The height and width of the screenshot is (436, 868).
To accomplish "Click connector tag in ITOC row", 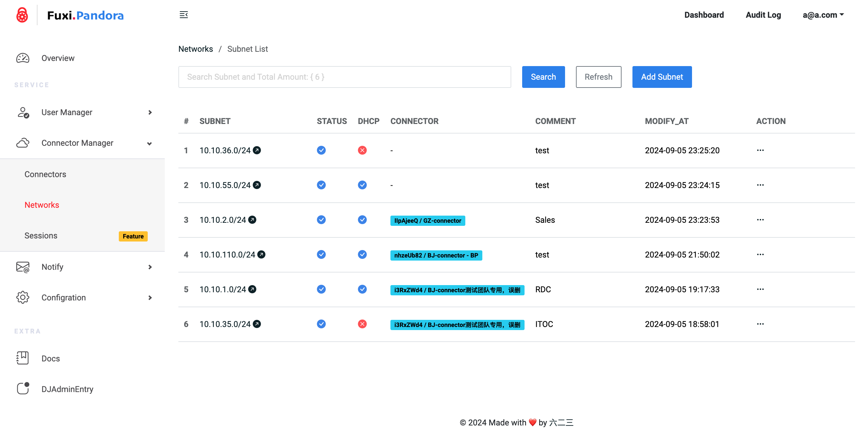I will pyautogui.click(x=457, y=325).
